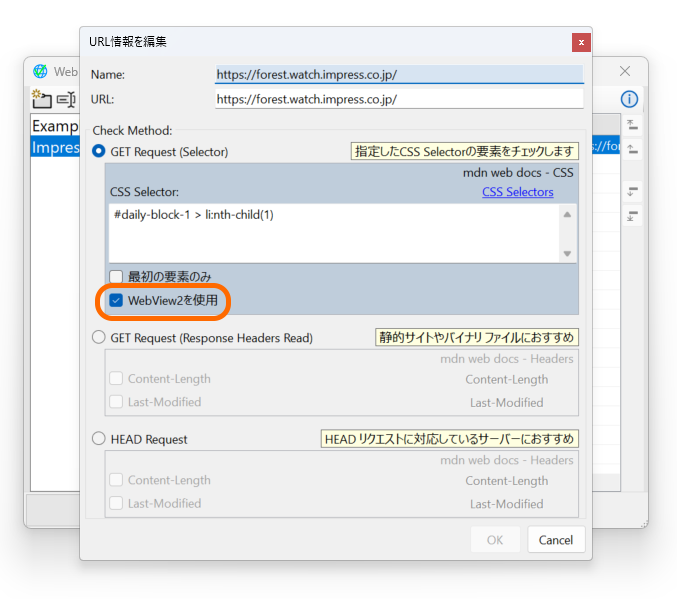Click the HEADリクエストに対応しているサーバーにおすすめ hint
This screenshot has height=599, width=677.
point(449,439)
